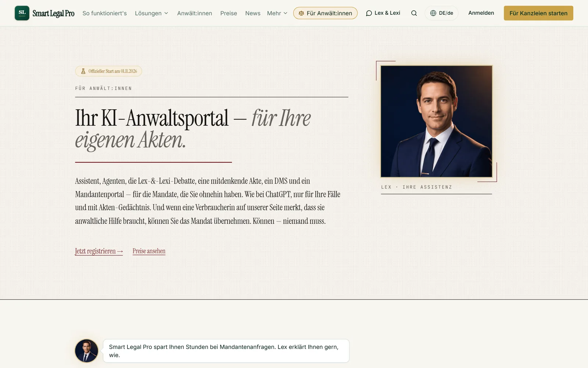Click Für Kanzleien starten button

(x=538, y=13)
